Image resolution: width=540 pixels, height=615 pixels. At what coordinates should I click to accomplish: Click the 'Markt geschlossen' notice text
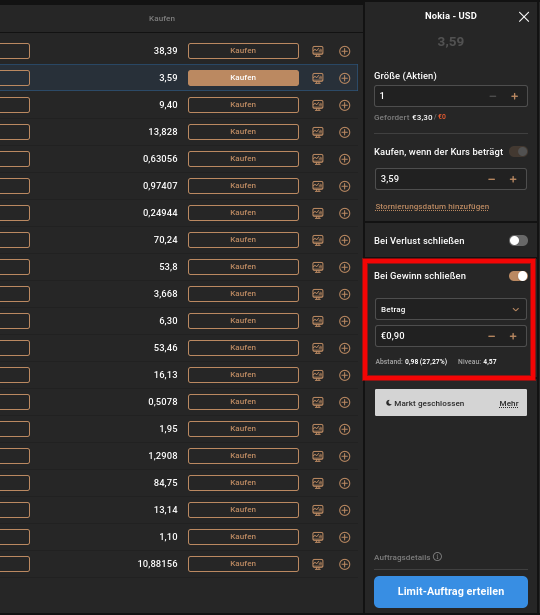[429, 404]
